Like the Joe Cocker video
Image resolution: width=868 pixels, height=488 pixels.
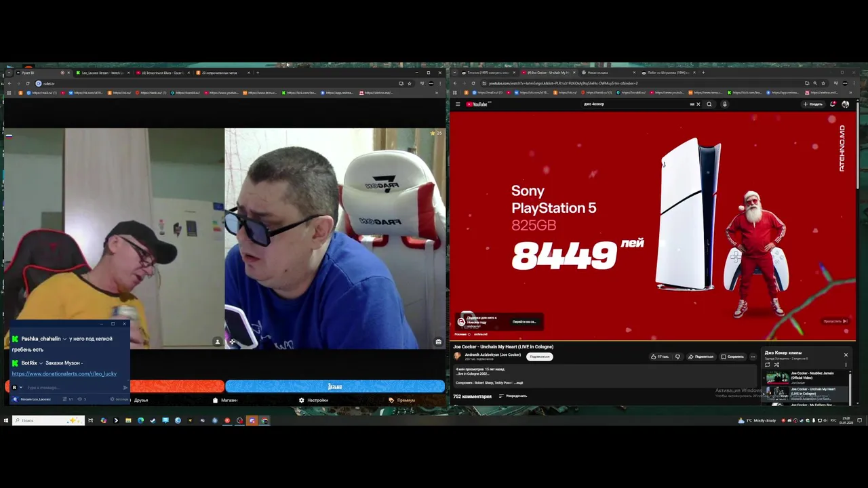pos(660,357)
